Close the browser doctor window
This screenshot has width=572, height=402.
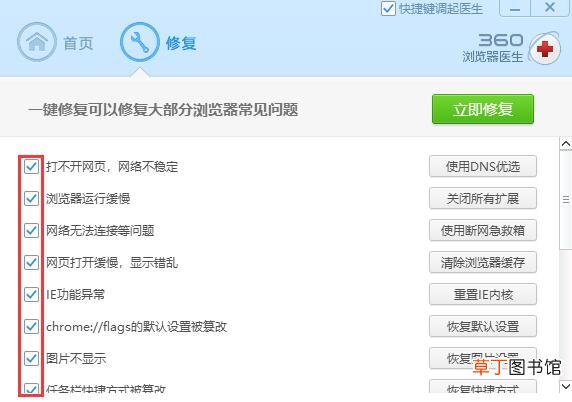(550, 8)
